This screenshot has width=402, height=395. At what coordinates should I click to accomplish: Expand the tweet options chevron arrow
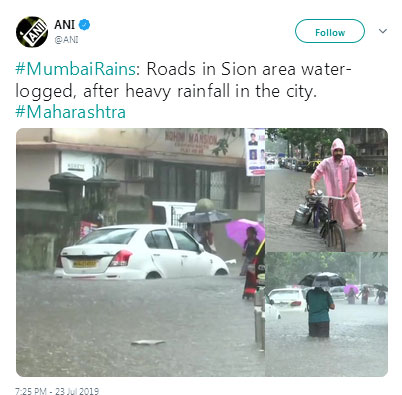383,31
